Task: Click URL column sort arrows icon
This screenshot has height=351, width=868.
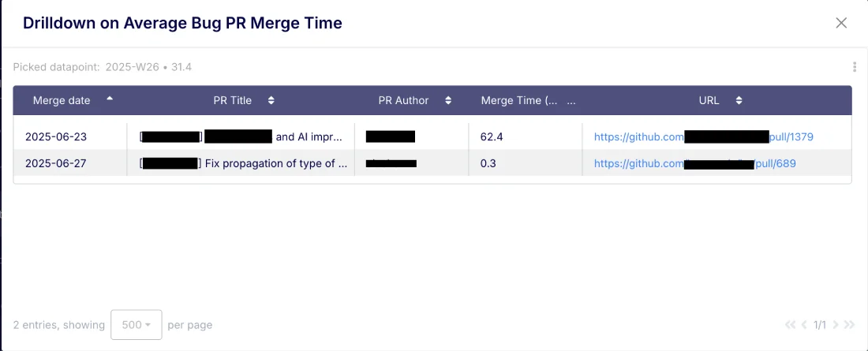Action: pos(739,101)
